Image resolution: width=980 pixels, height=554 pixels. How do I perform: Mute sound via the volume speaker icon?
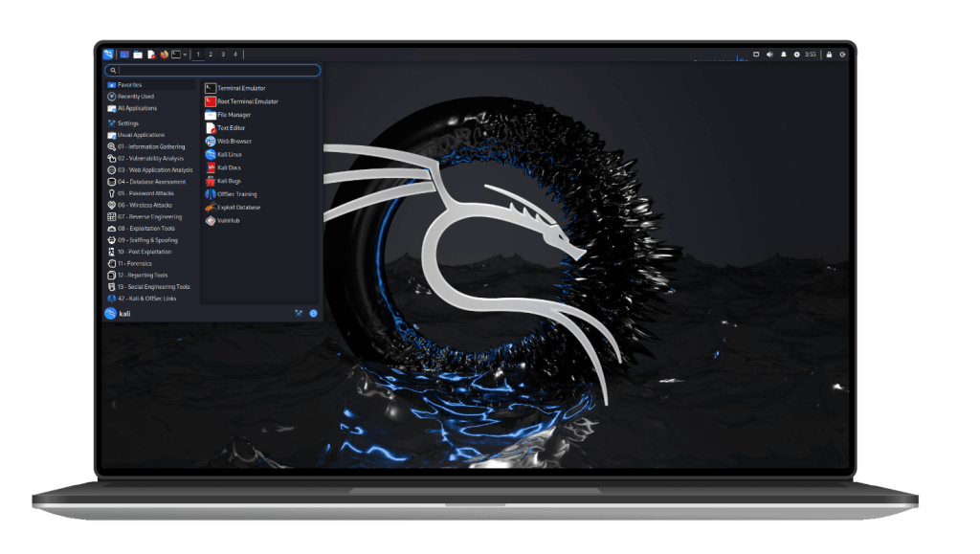[769, 55]
